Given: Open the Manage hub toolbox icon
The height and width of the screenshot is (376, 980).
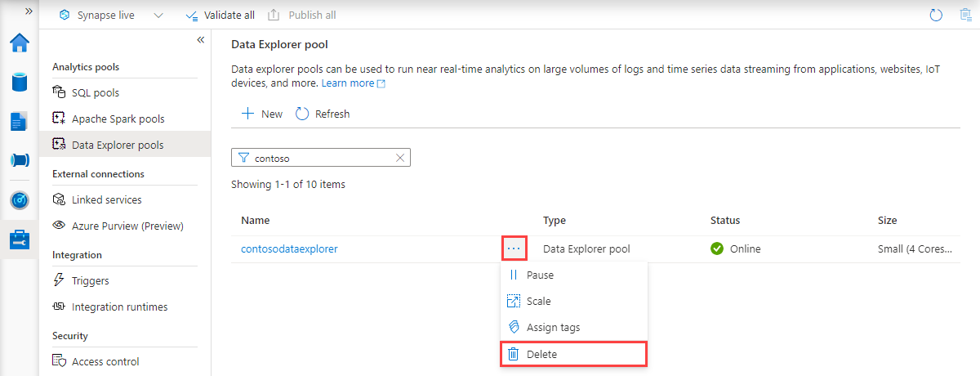Looking at the screenshot, I should pos(19,239).
